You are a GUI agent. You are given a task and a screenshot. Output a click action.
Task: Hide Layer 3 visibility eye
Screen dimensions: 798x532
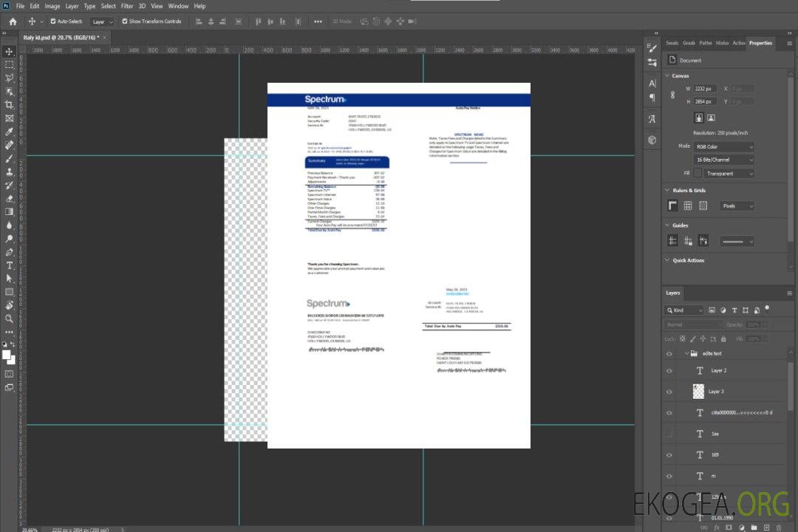coord(669,392)
